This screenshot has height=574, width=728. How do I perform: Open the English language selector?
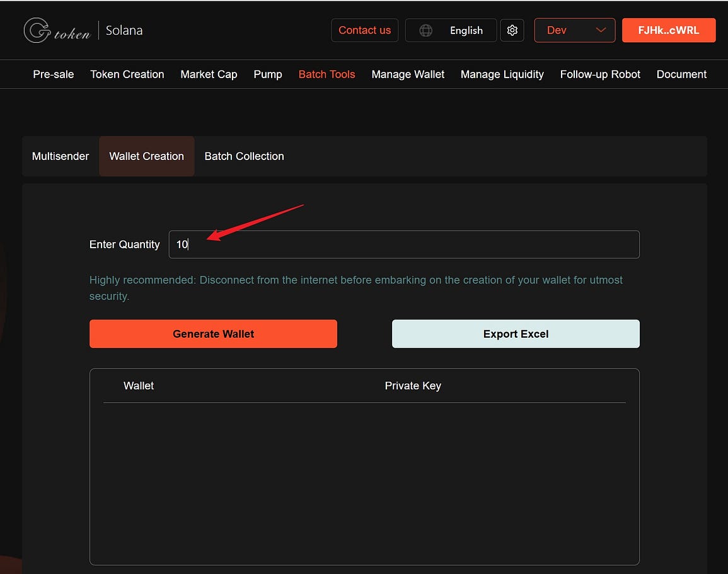point(466,30)
